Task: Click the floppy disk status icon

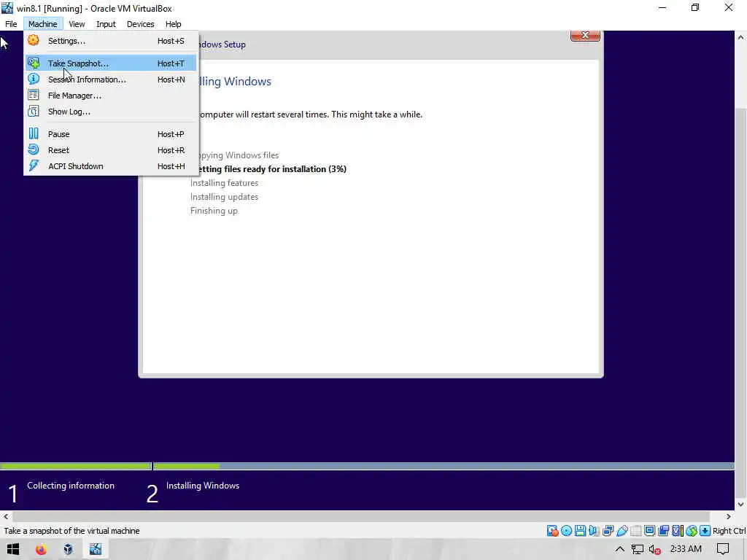Action: tap(580, 531)
